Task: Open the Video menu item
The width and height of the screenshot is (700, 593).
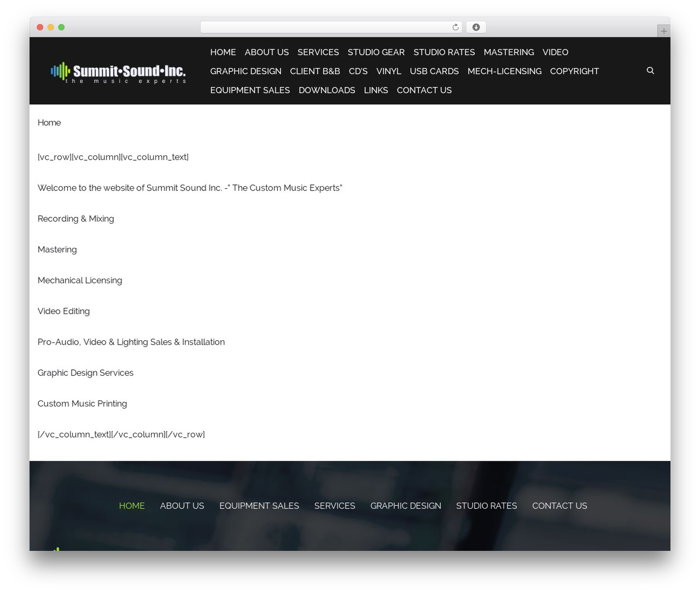Action: 555,52
